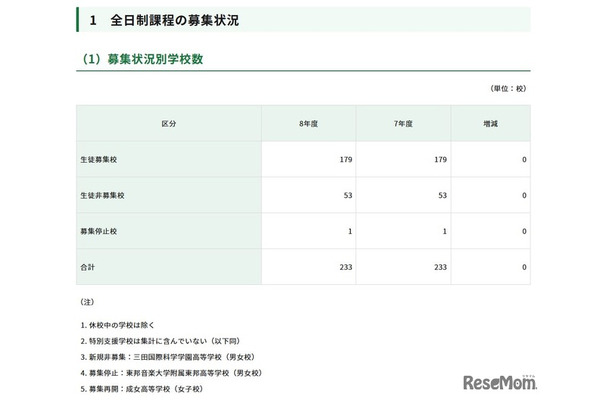610x400 pixels.
Task: Select the 8年度 column header
Action: pos(308,123)
